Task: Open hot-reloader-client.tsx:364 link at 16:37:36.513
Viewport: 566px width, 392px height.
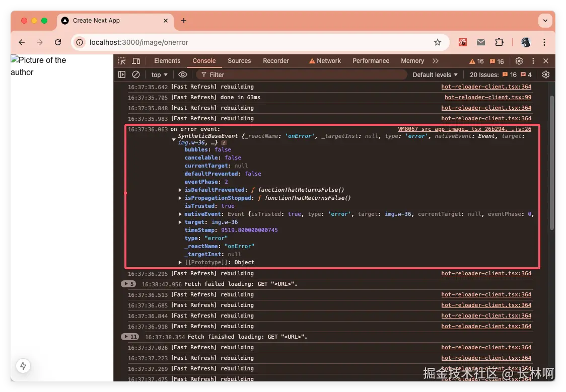Action: pos(486,295)
